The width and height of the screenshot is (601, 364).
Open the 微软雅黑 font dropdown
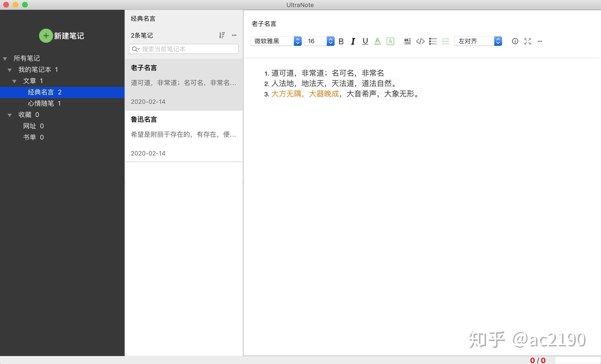click(x=276, y=41)
